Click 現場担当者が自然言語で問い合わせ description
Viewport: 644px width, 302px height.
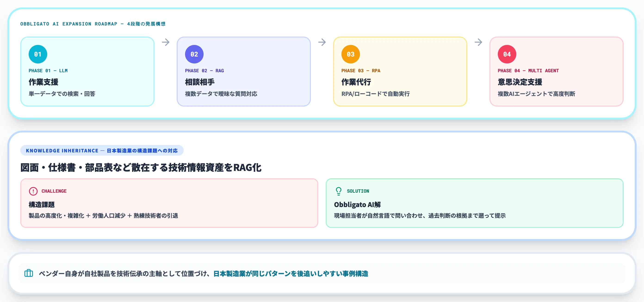pos(420,216)
